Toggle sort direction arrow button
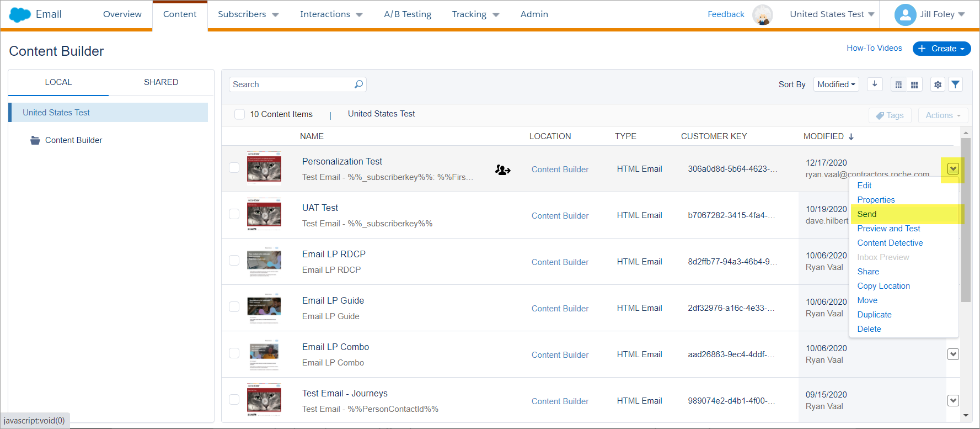The image size is (980, 429). click(875, 84)
